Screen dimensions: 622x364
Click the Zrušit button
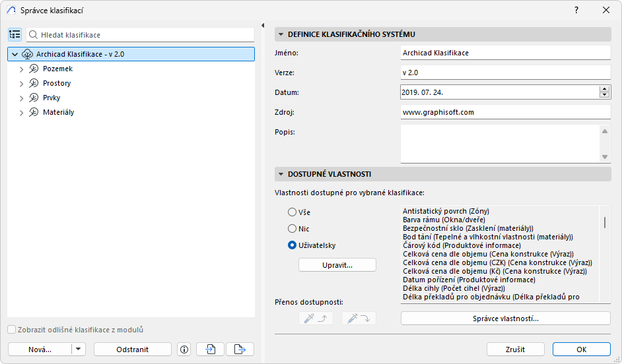coord(515,349)
